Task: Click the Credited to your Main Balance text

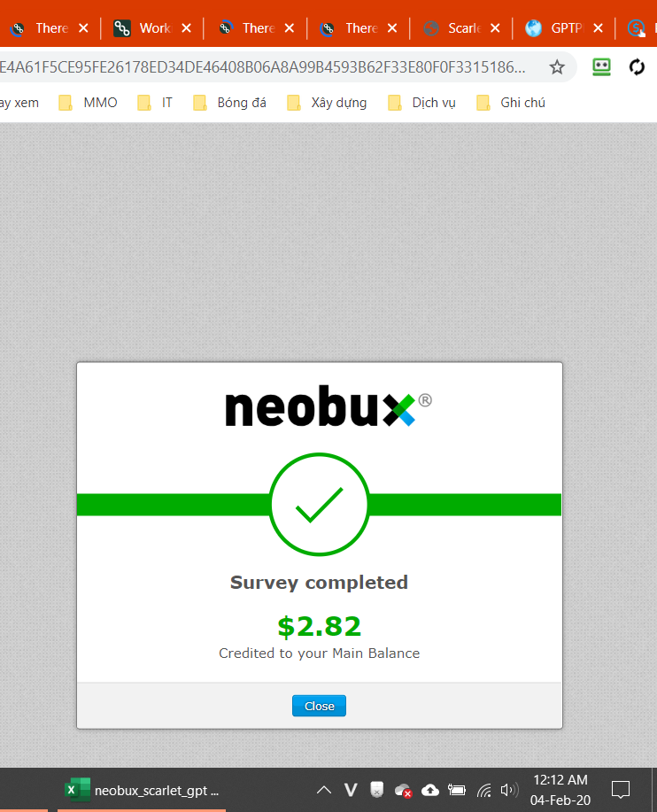Action: tap(319, 653)
